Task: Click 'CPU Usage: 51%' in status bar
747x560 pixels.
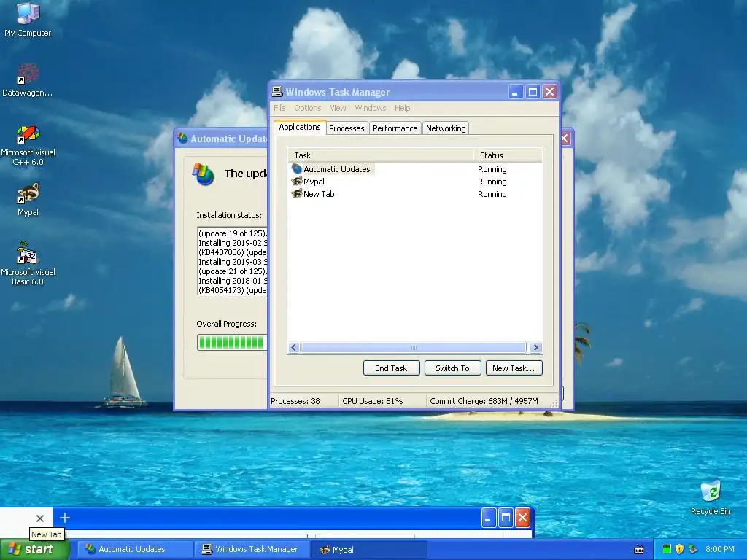Action: (373, 401)
